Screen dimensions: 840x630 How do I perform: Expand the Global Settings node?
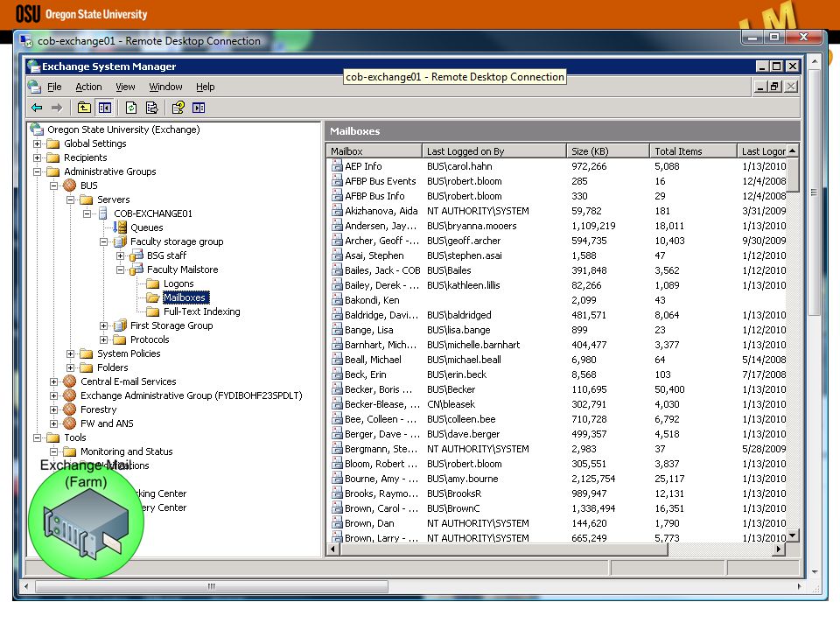(x=37, y=143)
